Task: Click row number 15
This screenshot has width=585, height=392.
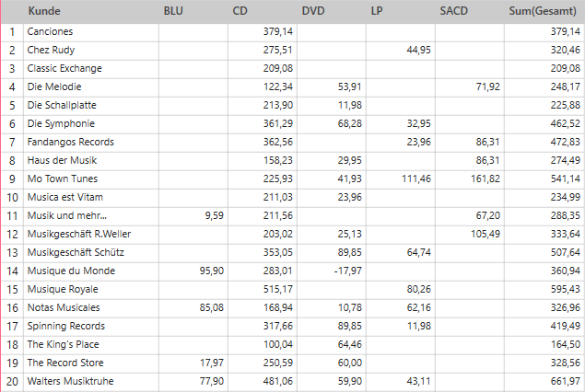Action: [12, 289]
